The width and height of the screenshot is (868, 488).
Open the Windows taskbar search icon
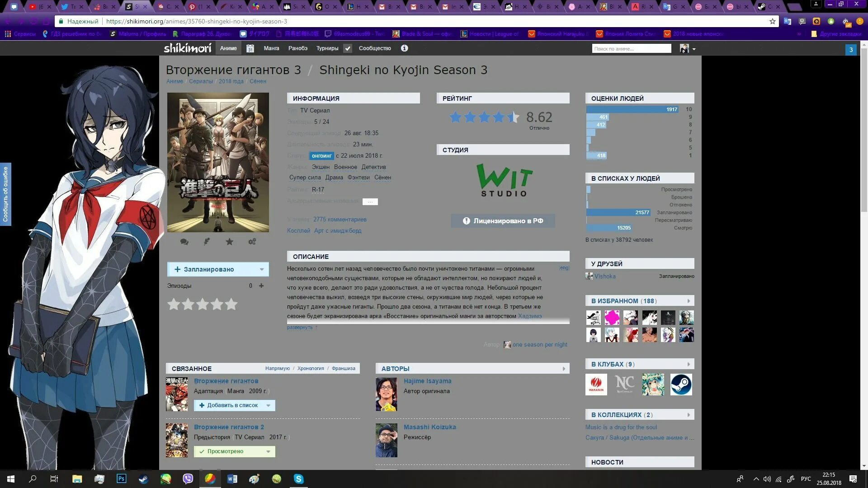(33, 479)
